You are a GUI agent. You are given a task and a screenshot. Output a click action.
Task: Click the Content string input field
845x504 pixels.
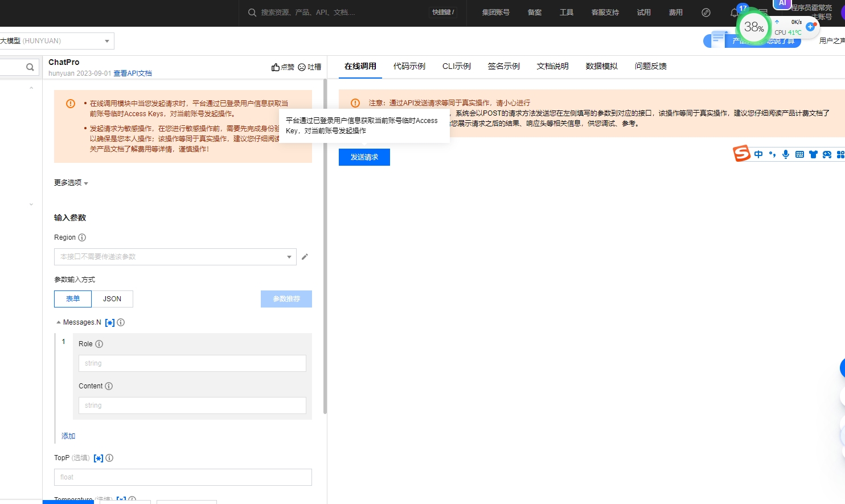[192, 405]
